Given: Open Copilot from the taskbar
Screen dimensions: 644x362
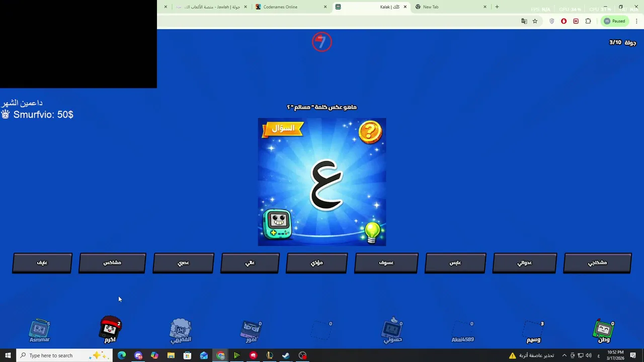Looking at the screenshot, I should point(154,355).
